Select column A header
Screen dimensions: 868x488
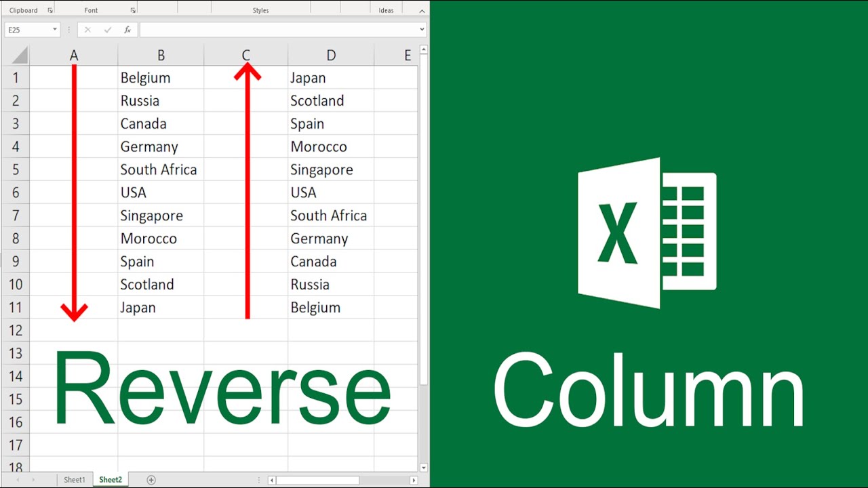coord(74,56)
